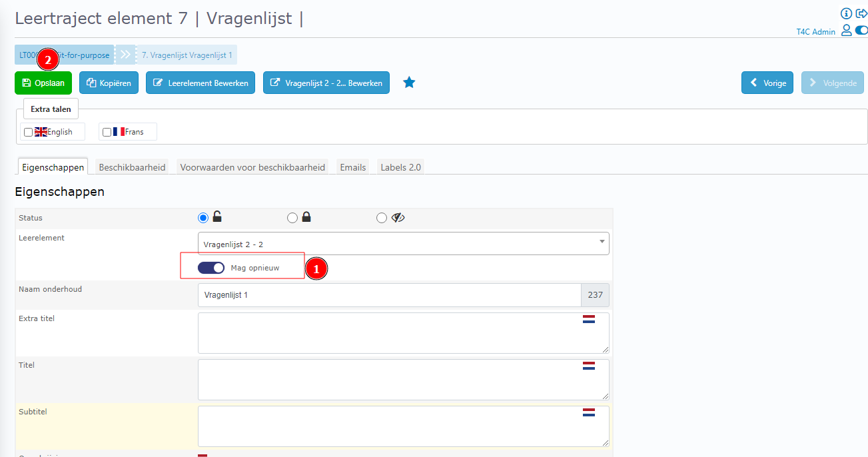Switch to the Beschikbaarheid tab

[x=132, y=167]
